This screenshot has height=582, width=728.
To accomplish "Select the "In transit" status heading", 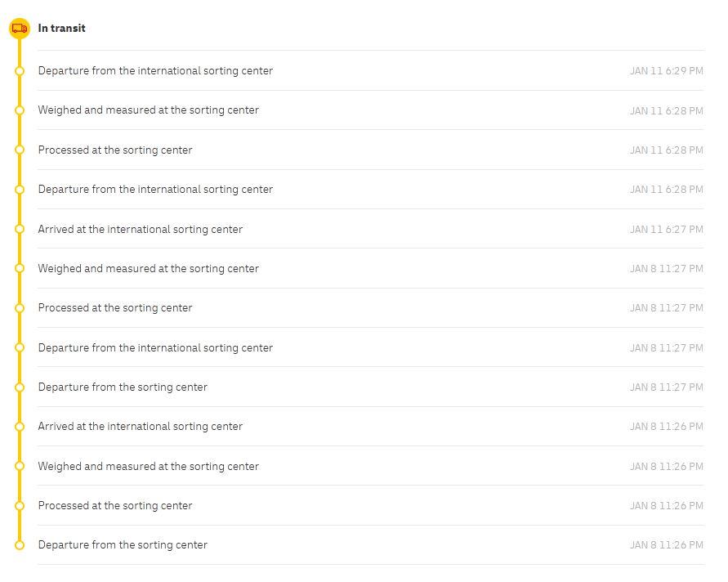I will [61, 29].
